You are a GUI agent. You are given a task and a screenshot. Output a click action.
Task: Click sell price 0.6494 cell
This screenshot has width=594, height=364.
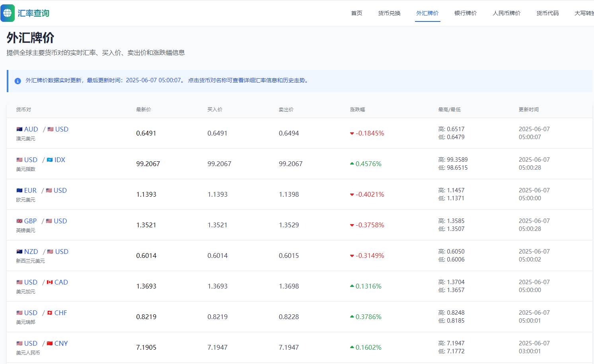coord(289,133)
